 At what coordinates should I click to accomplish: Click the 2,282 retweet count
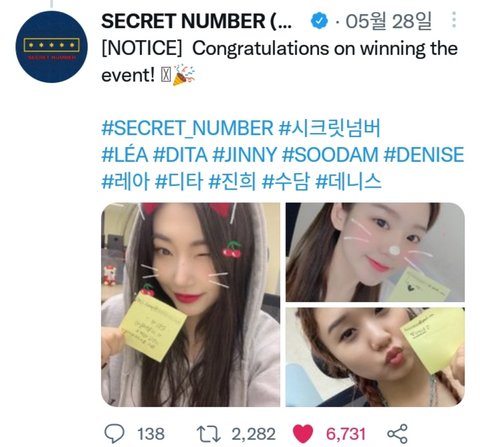pos(253,434)
